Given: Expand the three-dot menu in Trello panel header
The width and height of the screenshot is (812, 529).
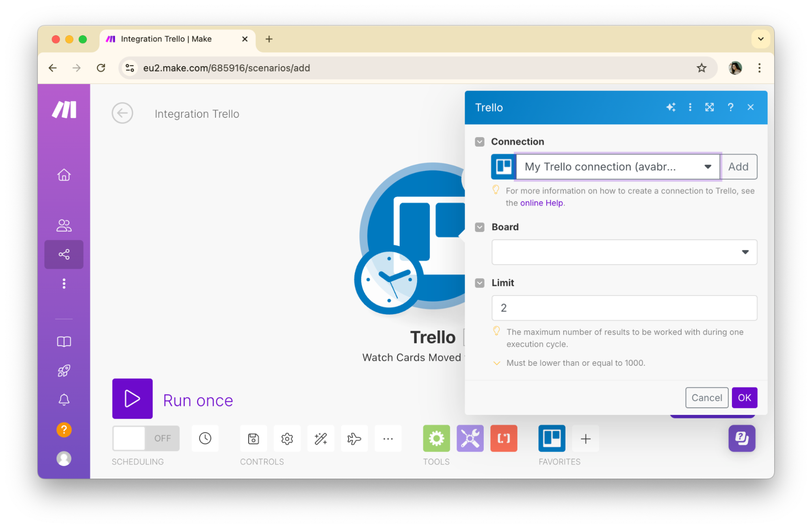Looking at the screenshot, I should click(690, 107).
